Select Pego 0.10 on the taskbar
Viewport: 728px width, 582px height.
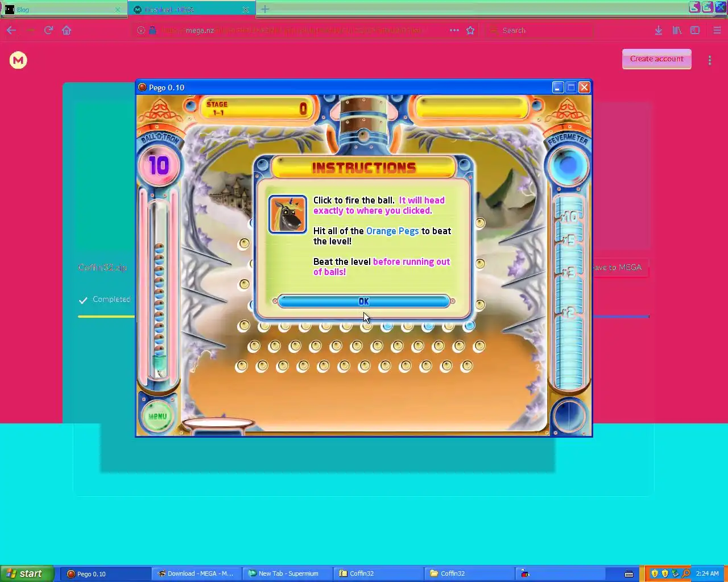pos(106,573)
